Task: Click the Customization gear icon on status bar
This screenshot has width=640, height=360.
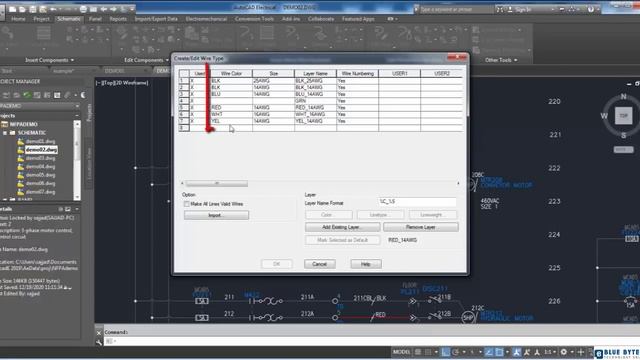Action: tap(564, 352)
